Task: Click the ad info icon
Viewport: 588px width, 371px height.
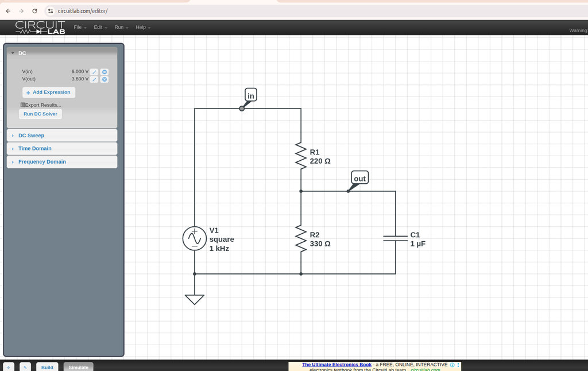Action: tap(452, 365)
